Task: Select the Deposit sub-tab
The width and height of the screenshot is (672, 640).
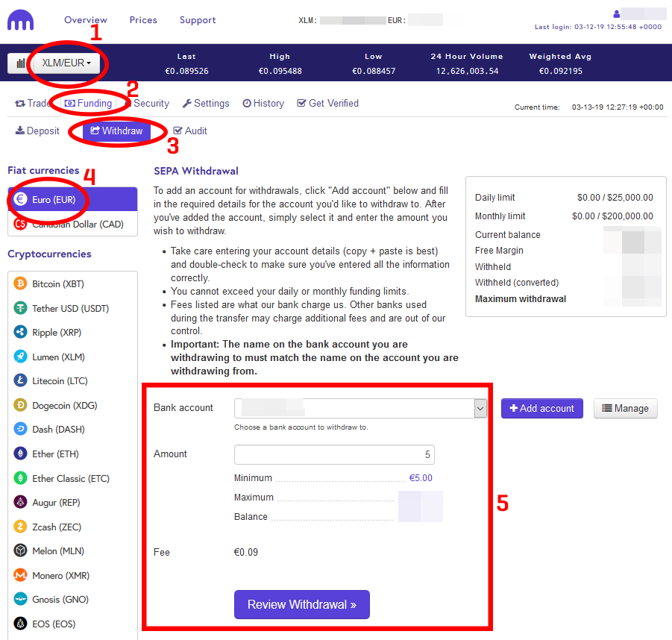Action: point(37,131)
